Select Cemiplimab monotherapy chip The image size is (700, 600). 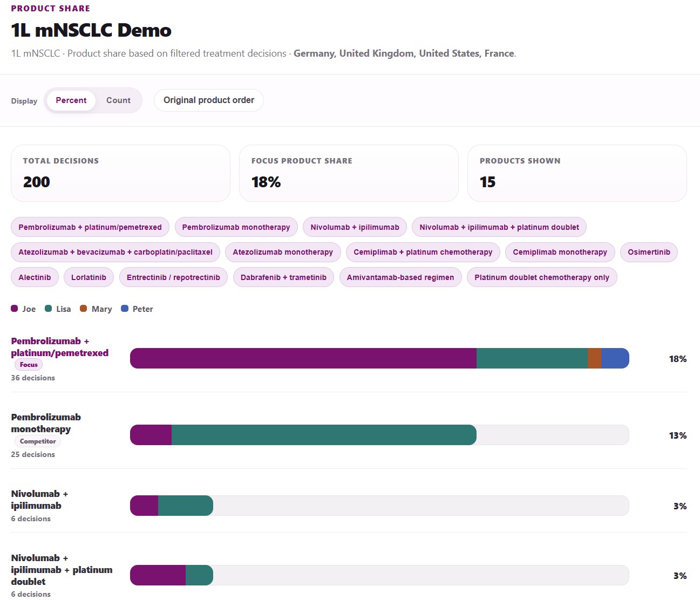click(x=560, y=252)
